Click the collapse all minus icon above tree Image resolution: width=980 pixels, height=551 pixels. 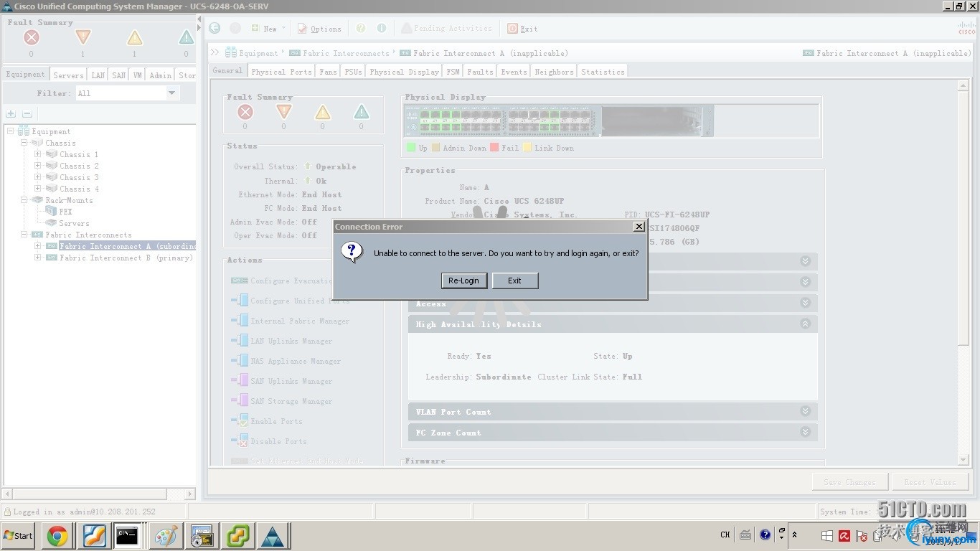point(27,114)
